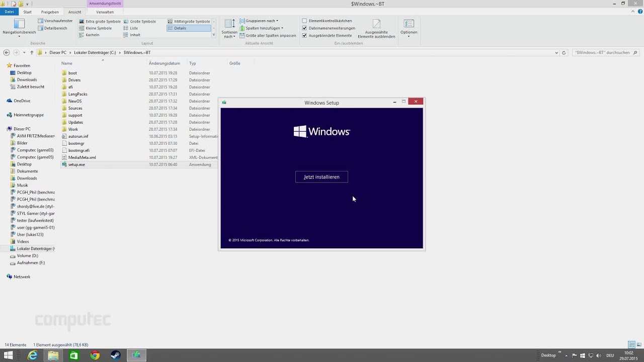Open recent locations dropdown arrow
This screenshot has height=362, width=644.
[24, 52]
